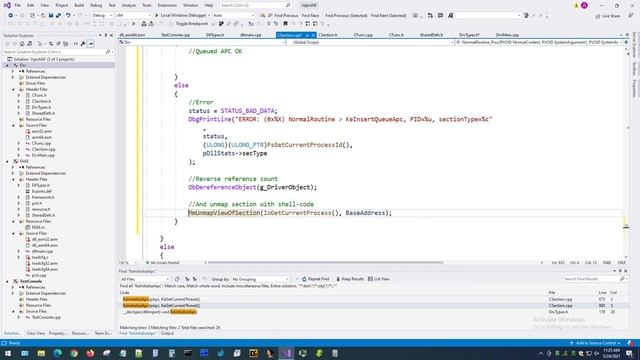Click the notification center icon in the taskbar
The image size is (640, 360).
coord(630,353)
